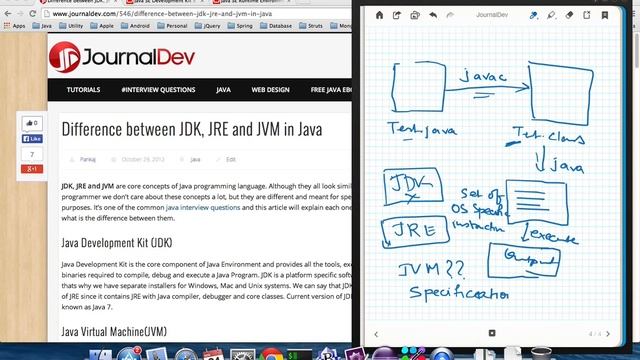Open Trash in the Dock
The image size is (640, 360).
(x=542, y=353)
